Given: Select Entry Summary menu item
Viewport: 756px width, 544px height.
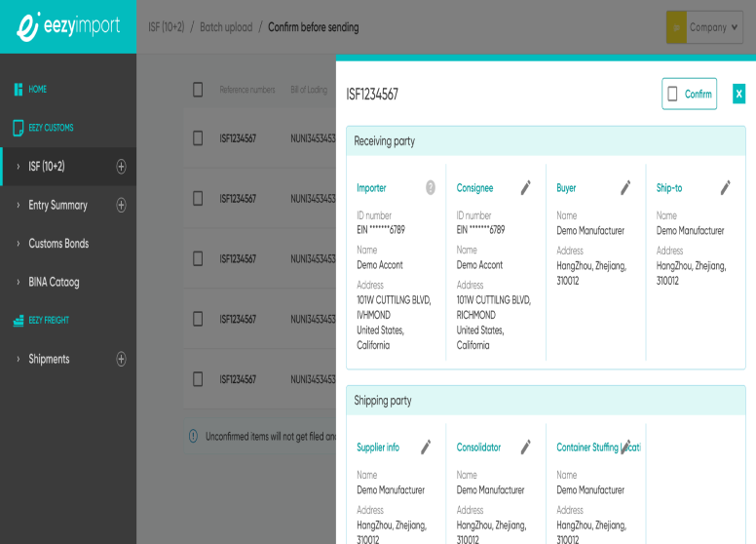Looking at the screenshot, I should 57,205.
